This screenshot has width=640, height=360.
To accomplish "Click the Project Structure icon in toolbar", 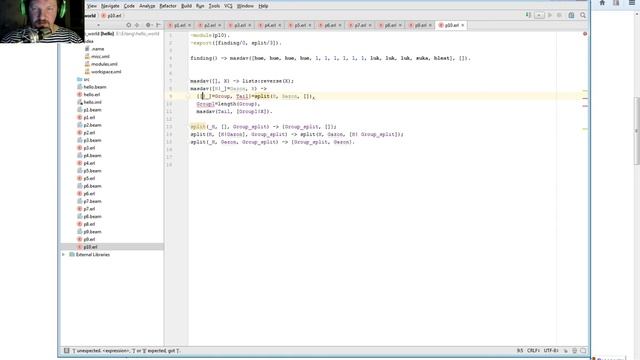I will pos(571,15).
